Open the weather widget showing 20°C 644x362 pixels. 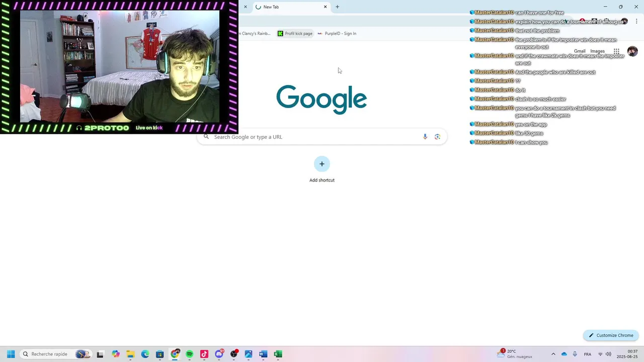coord(515,354)
